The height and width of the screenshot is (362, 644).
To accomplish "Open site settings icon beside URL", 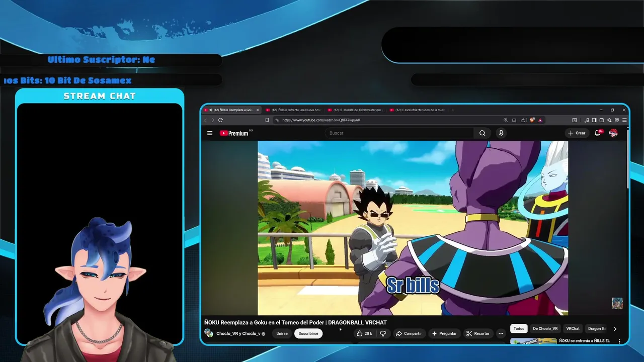I will pyautogui.click(x=277, y=120).
